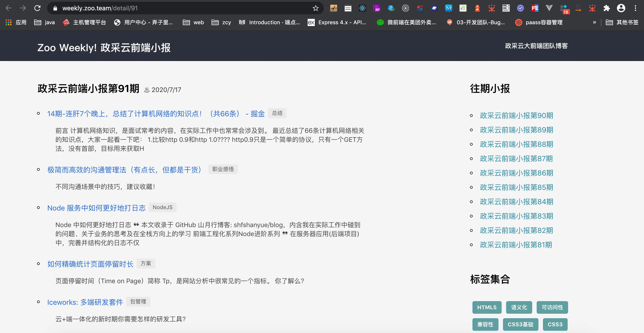Click the Medium extension icon
Screen dimensions: 644x333
[x=448, y=8]
